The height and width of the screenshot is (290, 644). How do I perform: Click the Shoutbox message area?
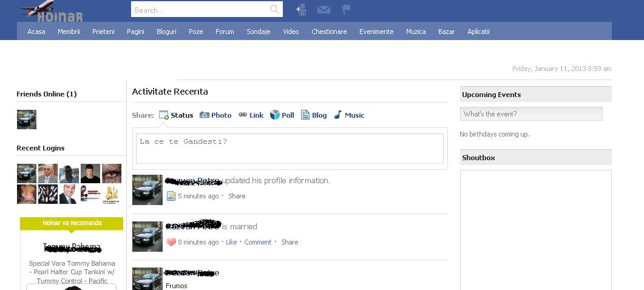click(535, 230)
